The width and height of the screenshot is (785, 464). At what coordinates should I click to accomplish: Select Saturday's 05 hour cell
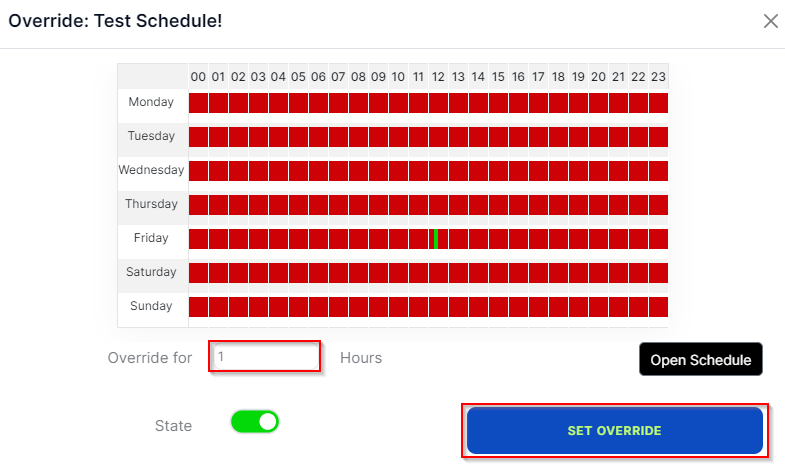[x=298, y=273]
